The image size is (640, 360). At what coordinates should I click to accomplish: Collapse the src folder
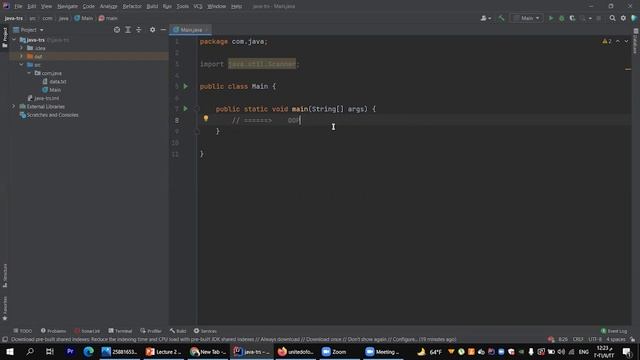pyautogui.click(x=22, y=64)
